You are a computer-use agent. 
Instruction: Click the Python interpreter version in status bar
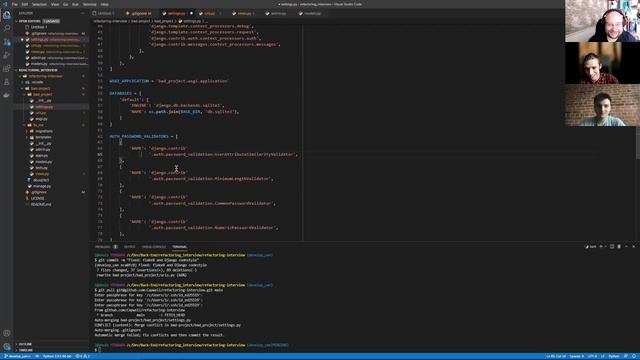[x=57, y=356]
